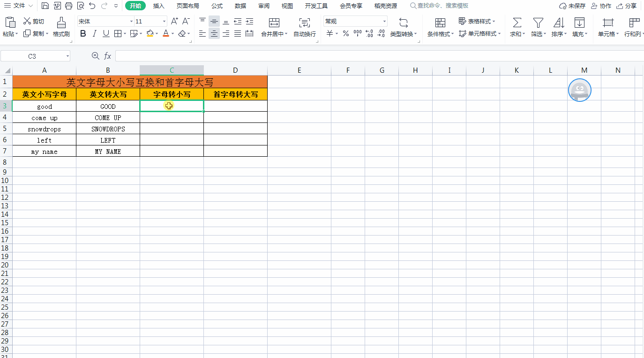
Task: Click the name box showing C3
Action: 35,56
